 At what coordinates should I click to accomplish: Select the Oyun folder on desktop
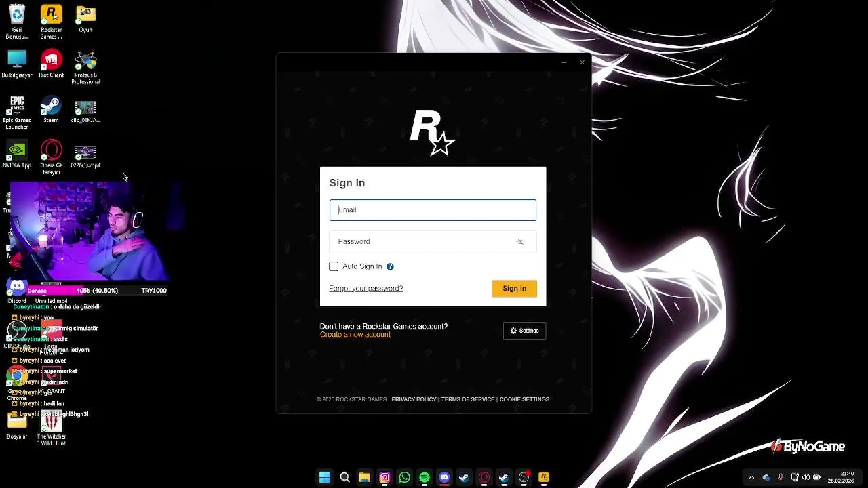point(85,20)
